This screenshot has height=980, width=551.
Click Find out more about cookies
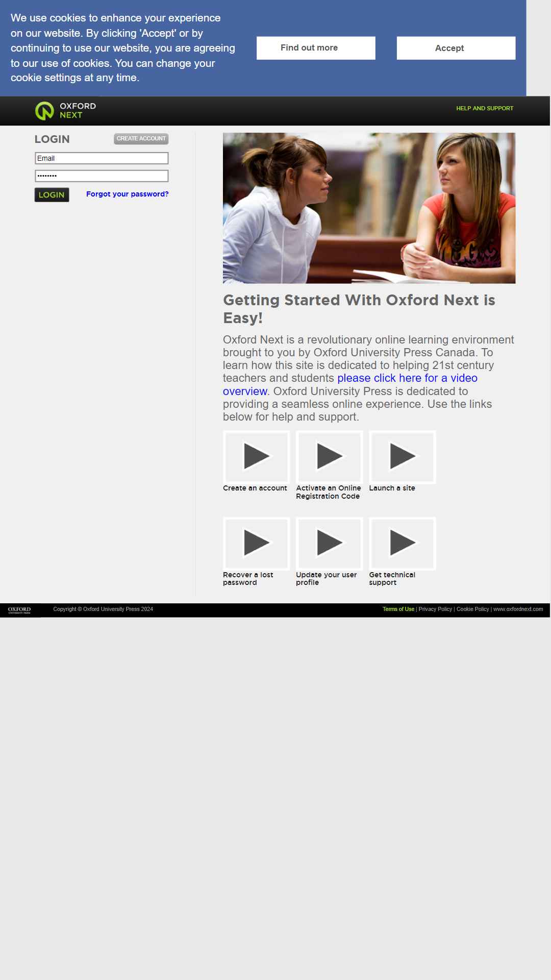click(x=316, y=48)
